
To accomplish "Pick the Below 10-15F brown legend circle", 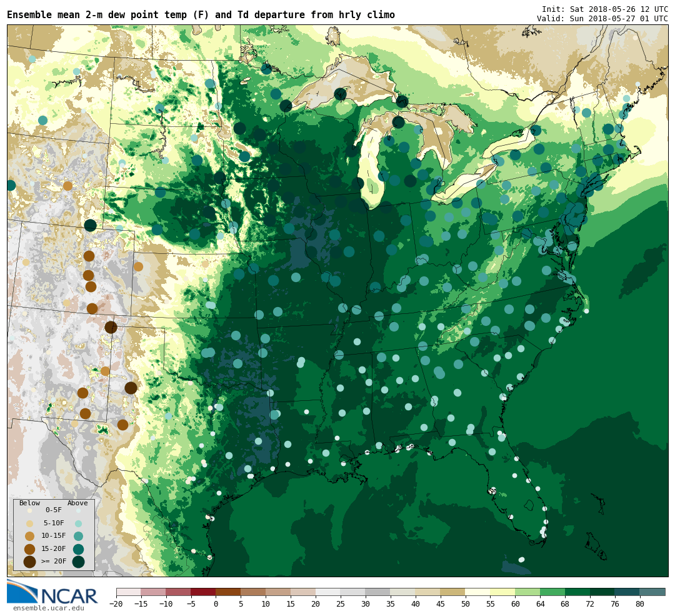I will click(x=29, y=537).
